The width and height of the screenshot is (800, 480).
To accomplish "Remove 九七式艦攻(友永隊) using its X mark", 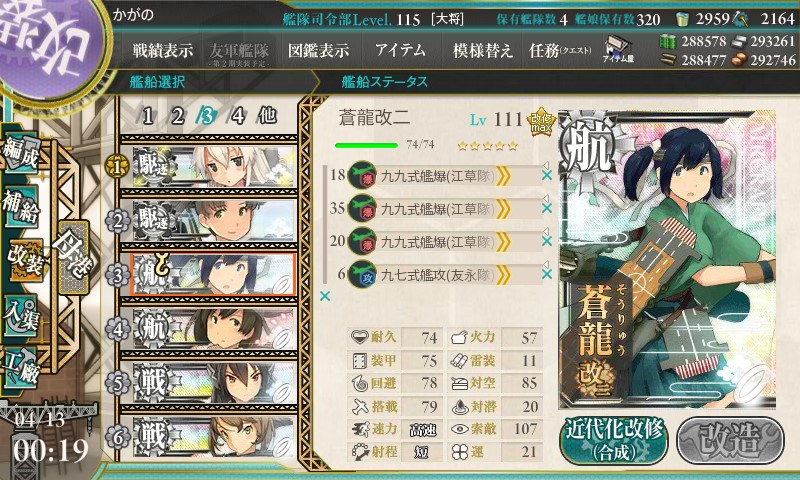I will 546,274.
